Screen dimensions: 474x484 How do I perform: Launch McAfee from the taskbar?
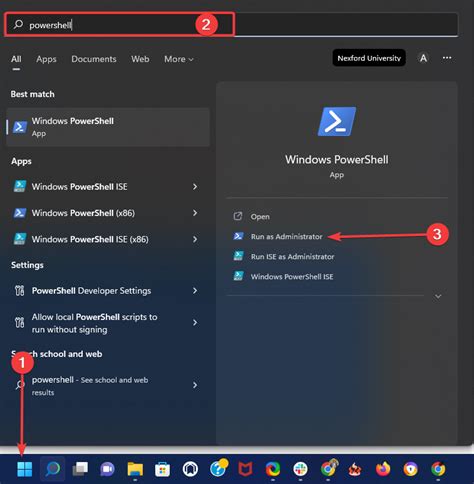[245, 469]
